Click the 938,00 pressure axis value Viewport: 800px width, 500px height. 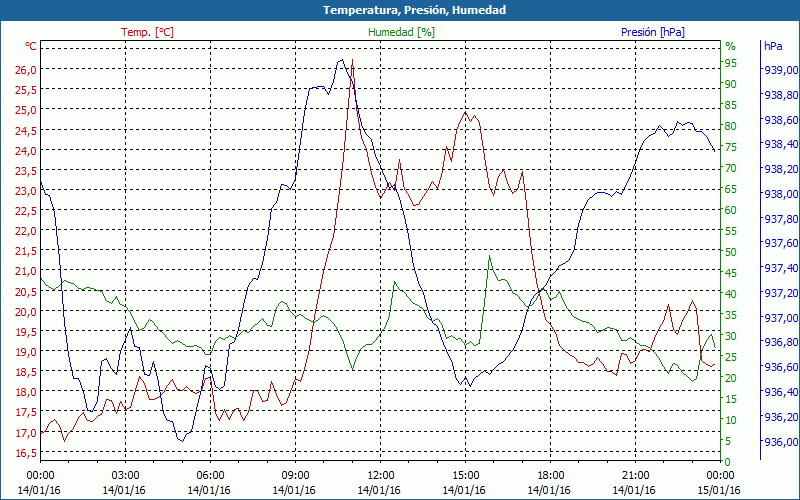tap(782, 194)
